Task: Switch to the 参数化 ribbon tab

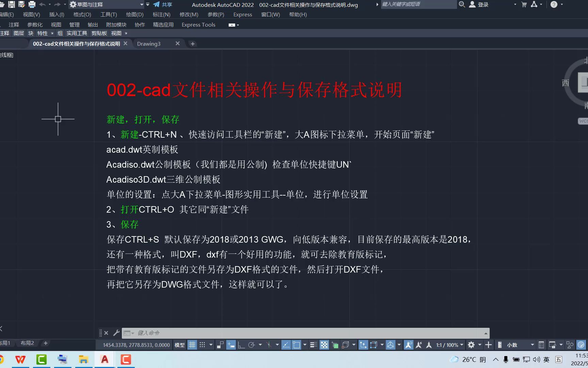Action: click(35, 25)
